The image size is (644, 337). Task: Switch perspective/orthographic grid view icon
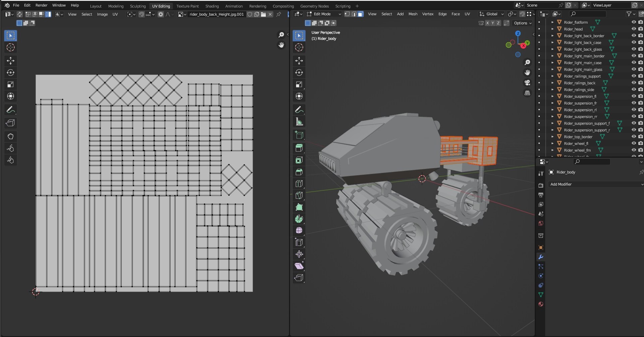[x=527, y=93]
